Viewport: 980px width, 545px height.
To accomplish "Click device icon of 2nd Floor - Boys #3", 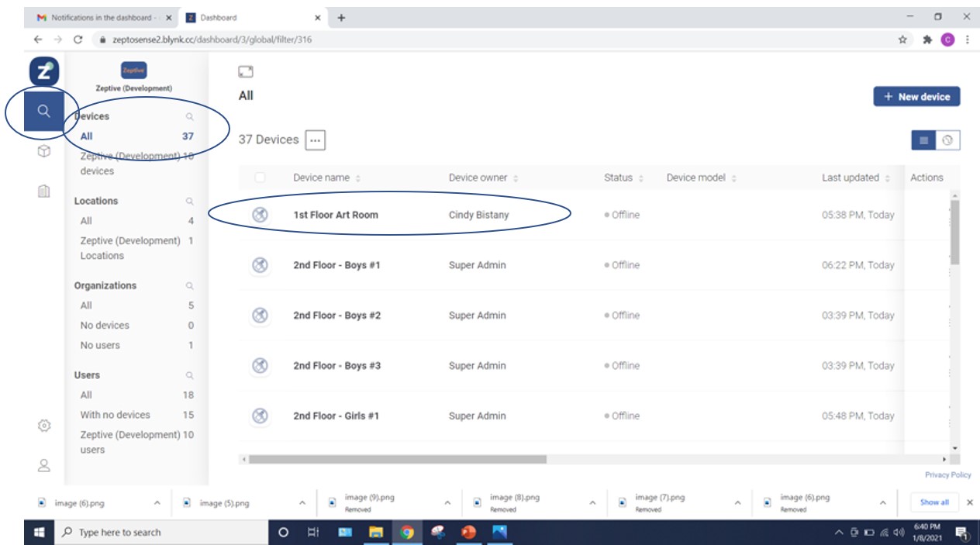I will pos(261,366).
